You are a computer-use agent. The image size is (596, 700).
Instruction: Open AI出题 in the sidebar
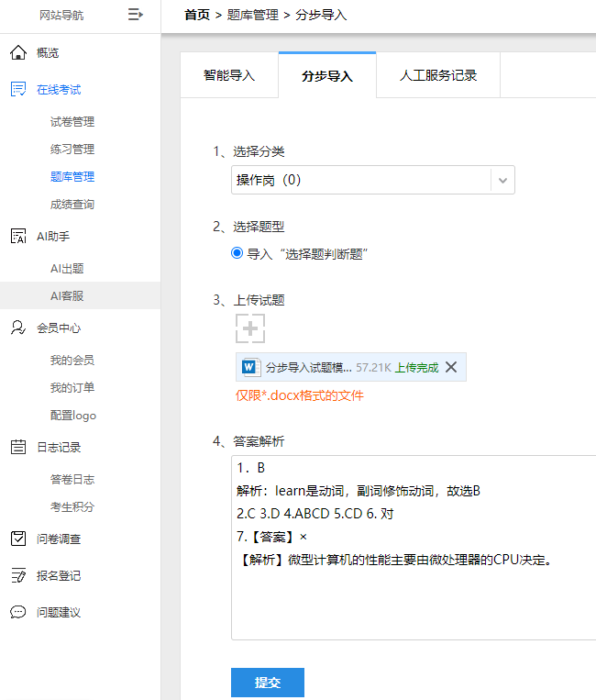[67, 268]
